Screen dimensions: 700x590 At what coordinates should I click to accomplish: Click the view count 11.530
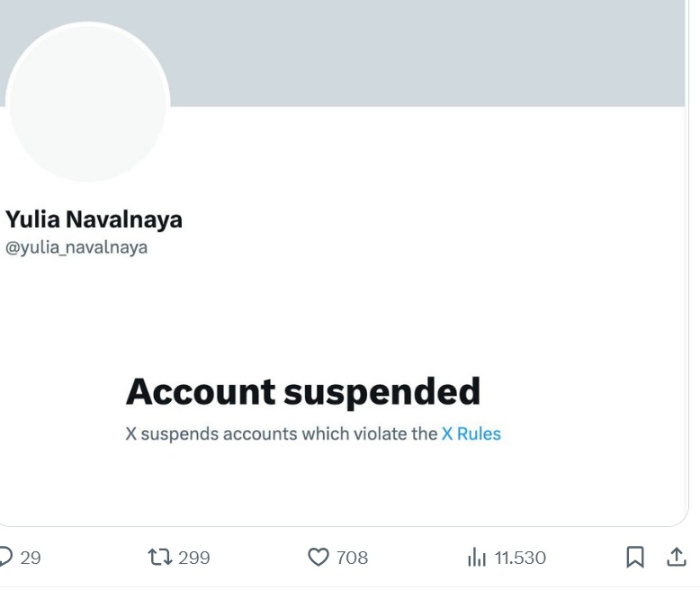click(x=520, y=558)
